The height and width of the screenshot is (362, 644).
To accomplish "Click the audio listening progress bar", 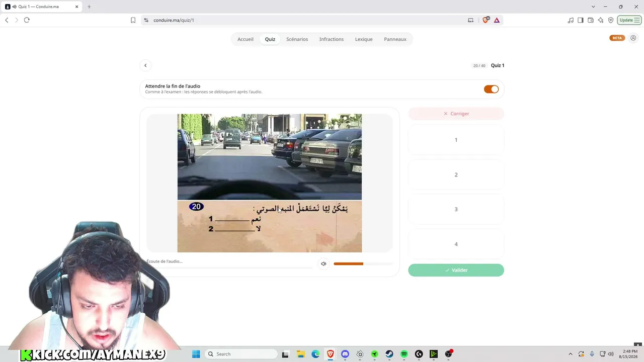I will [229, 267].
